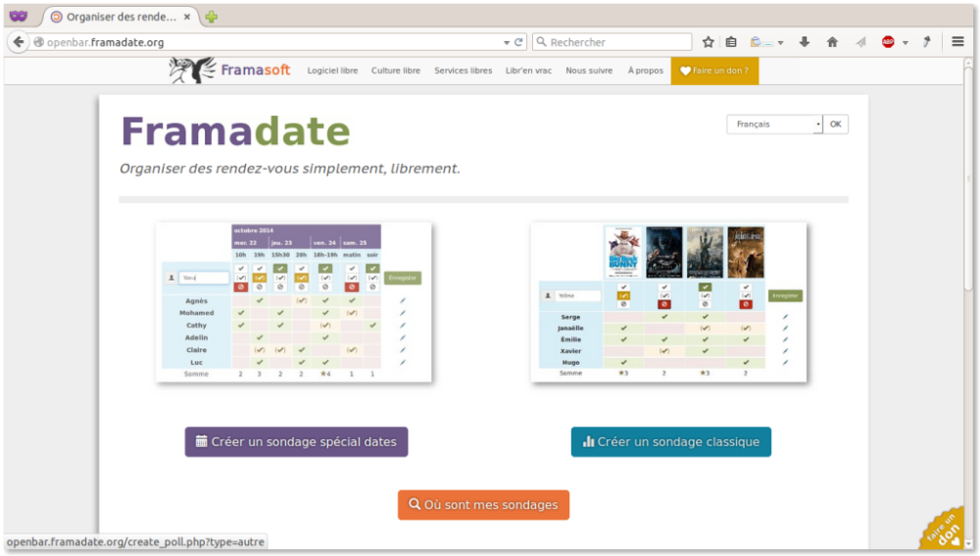Open the Logiciel libre menu
The height and width of the screenshot is (556, 980).
pos(332,71)
